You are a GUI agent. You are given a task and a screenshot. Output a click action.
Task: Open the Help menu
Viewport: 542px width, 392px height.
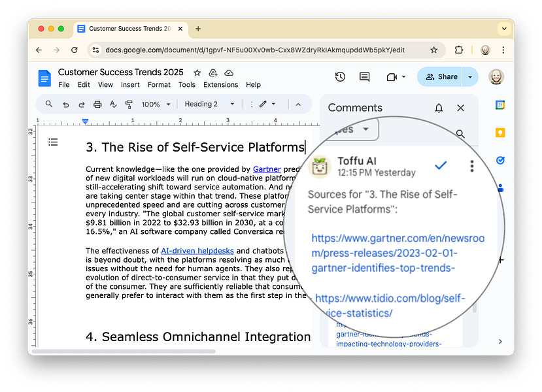pyautogui.click(x=254, y=85)
